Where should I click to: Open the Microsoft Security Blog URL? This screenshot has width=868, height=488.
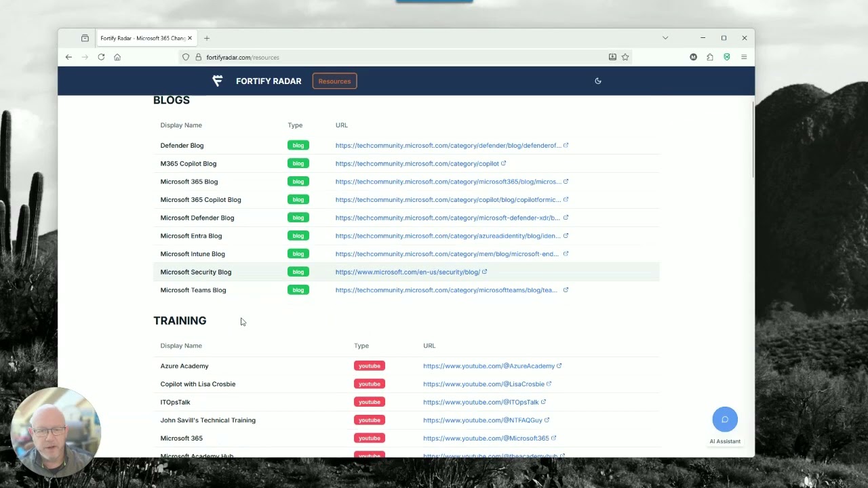point(411,272)
